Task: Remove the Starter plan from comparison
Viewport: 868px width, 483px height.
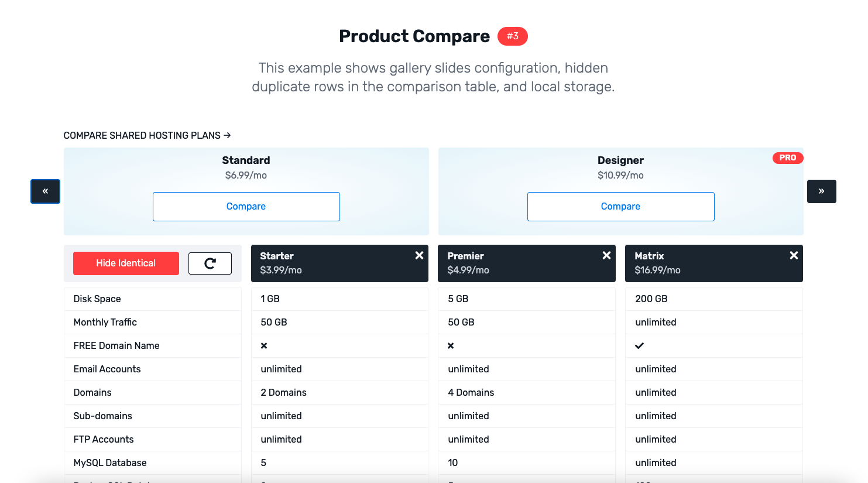Action: coord(419,255)
